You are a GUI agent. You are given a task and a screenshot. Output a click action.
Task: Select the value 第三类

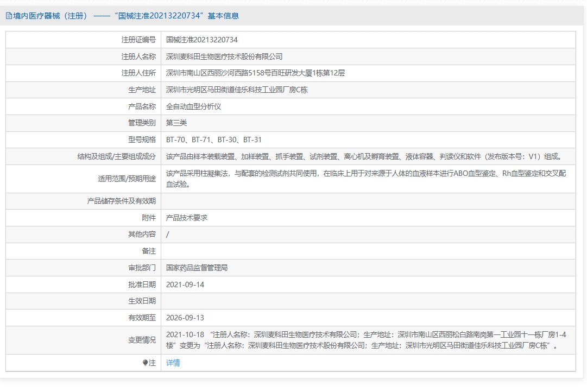176,123
